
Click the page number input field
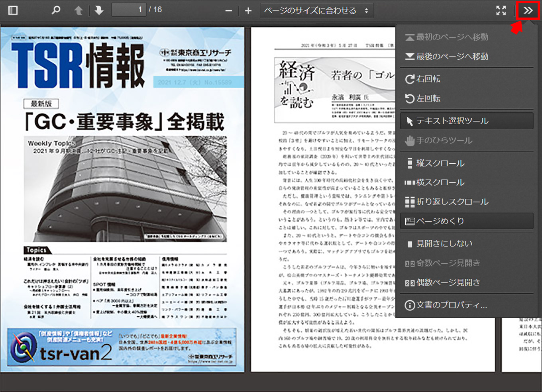(x=129, y=10)
